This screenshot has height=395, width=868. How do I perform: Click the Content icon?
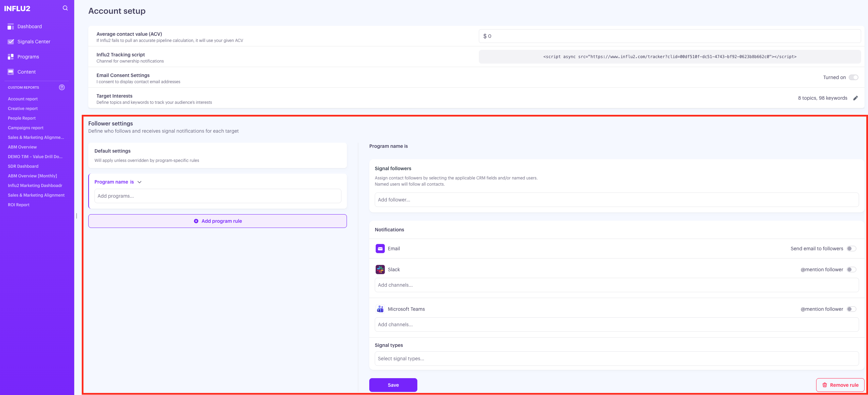(x=11, y=72)
